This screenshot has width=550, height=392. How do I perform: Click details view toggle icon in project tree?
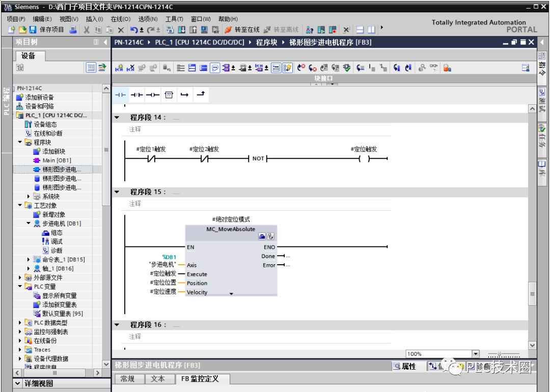click(91, 67)
